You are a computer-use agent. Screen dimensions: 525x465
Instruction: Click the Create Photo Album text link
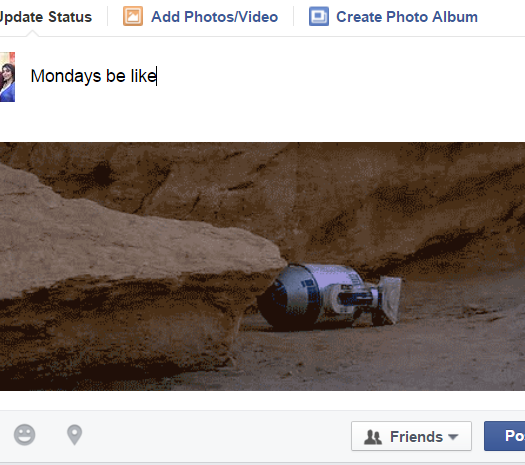[x=407, y=17]
